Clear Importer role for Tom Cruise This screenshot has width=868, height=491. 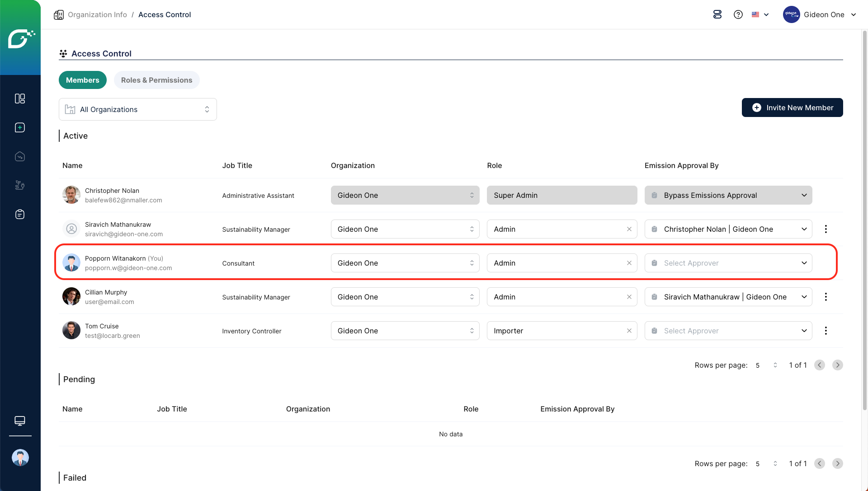point(629,331)
